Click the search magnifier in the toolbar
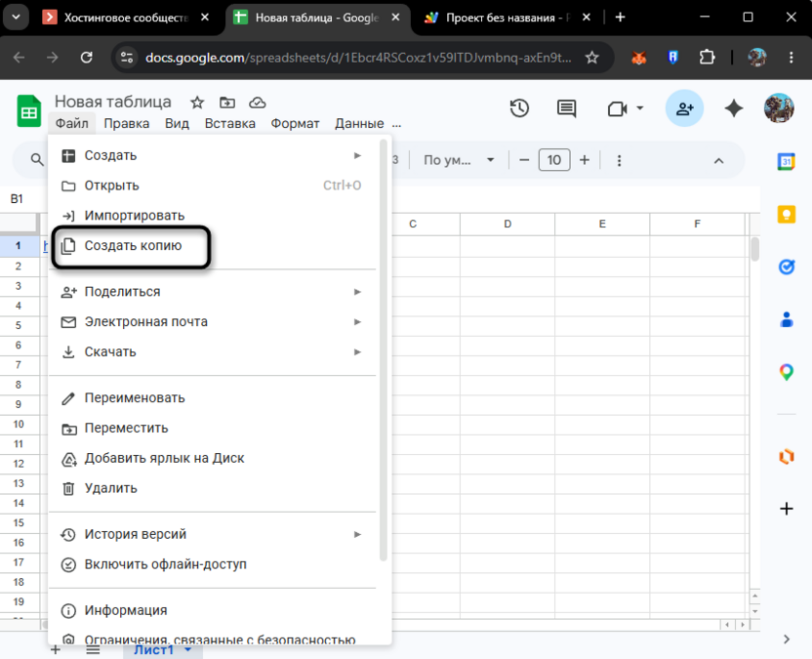This screenshot has height=659, width=812. coord(37,159)
